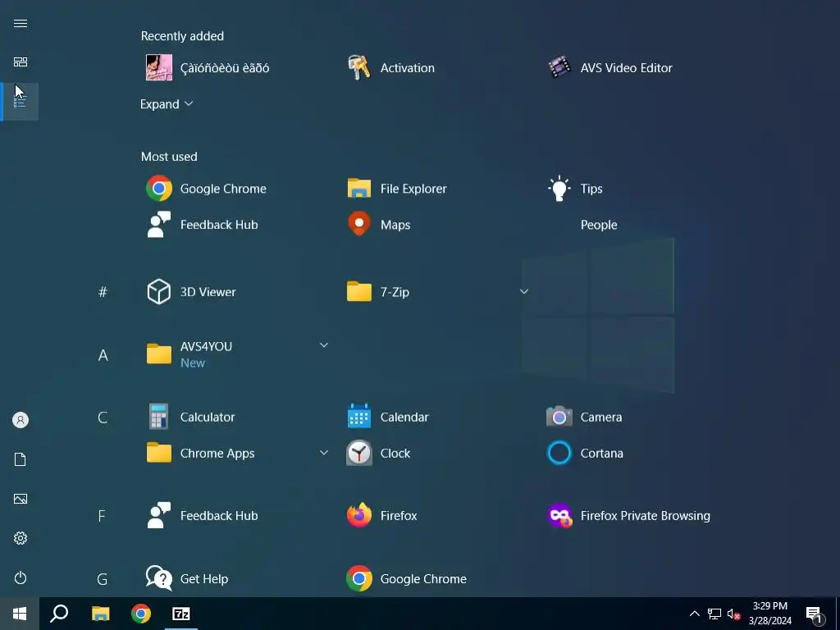This screenshot has width=840, height=630.
Task: Open Tips app
Action: [575, 189]
